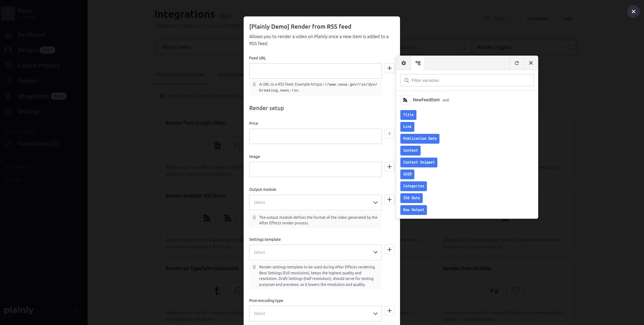Expand the Status section

point(43,180)
